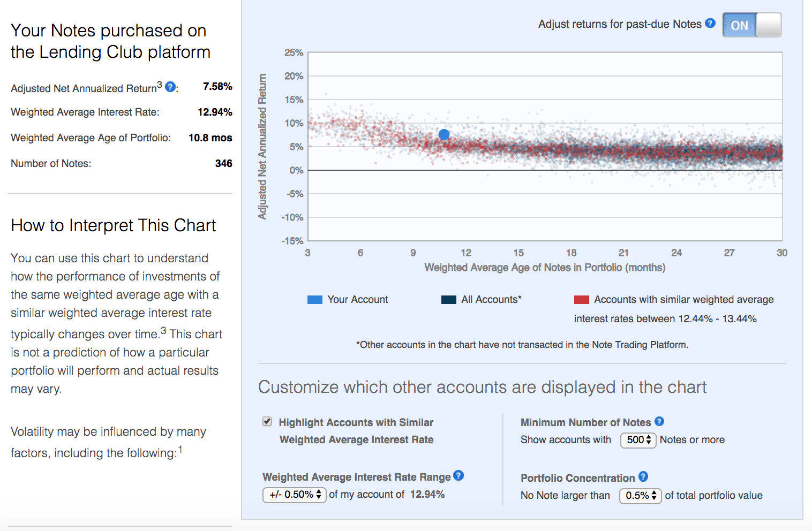Click the Number of Notes label

pyautogui.click(x=51, y=163)
